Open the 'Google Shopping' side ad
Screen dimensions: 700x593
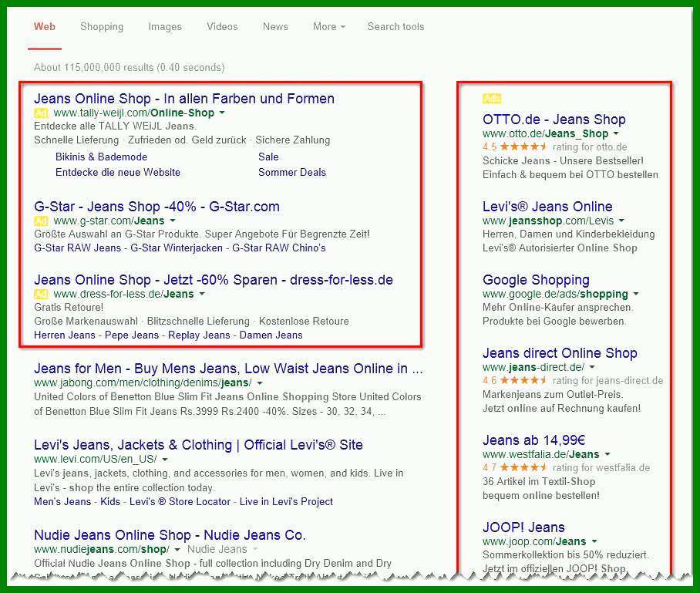[x=536, y=279]
